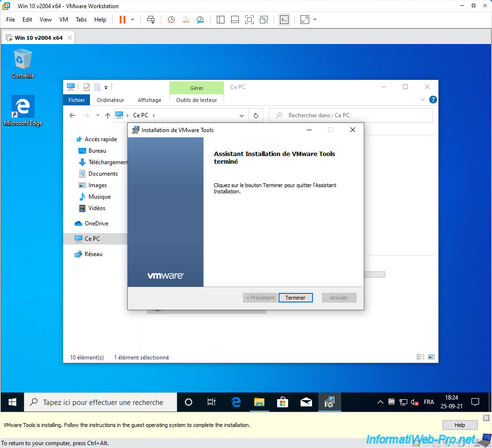Toggle the thumbnail bar icon
The height and width of the screenshot is (448, 492).
pyautogui.click(x=235, y=20)
